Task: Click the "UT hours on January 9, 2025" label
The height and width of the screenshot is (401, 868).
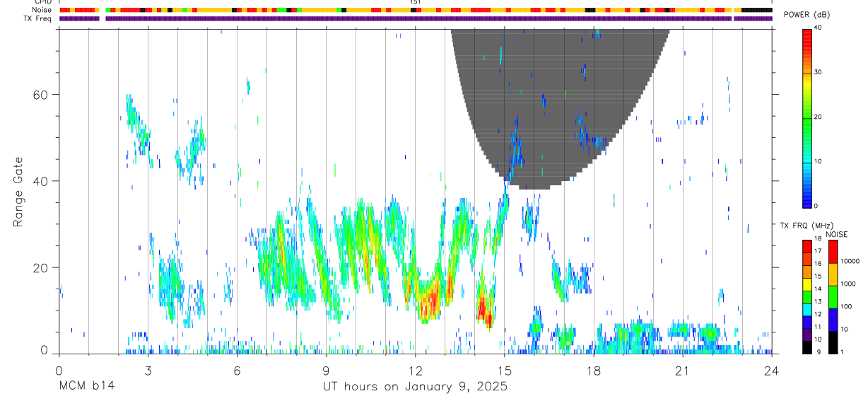Action: [x=415, y=387]
